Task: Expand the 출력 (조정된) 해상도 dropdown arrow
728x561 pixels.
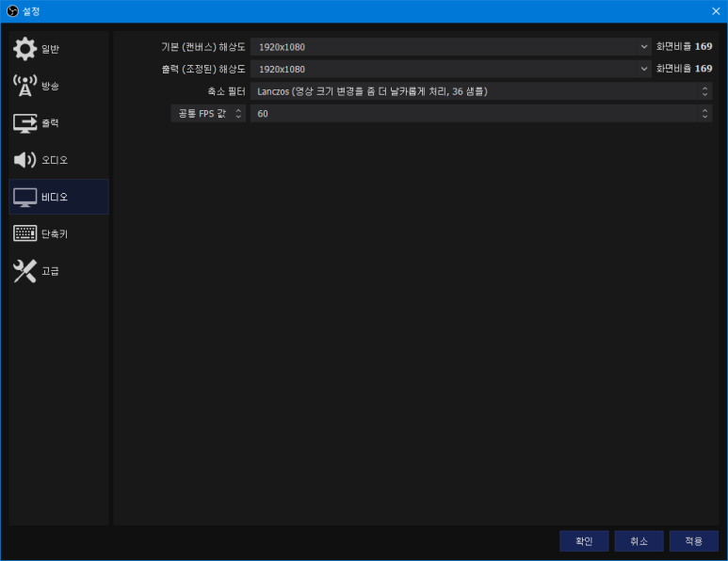Action: point(644,69)
